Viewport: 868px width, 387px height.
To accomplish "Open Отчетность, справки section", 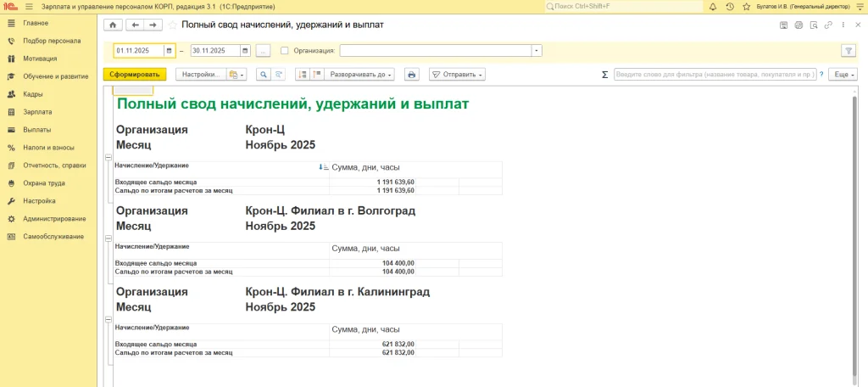I will (x=54, y=165).
